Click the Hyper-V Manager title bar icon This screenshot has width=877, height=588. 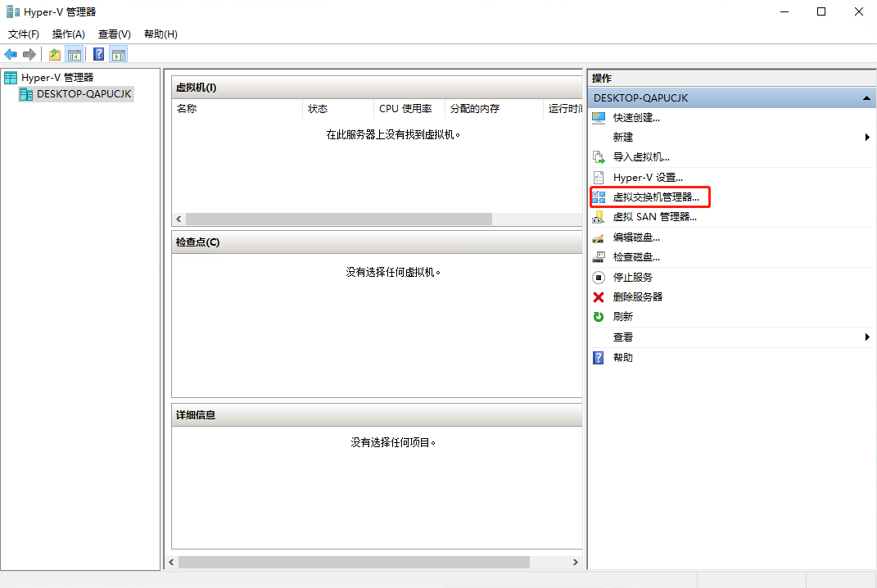coord(12,11)
